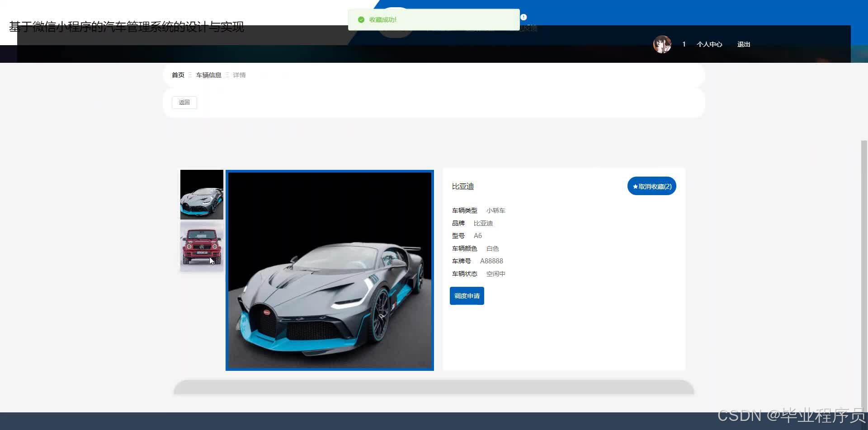Click the plate number A88888
868x430 pixels.
coord(491,261)
